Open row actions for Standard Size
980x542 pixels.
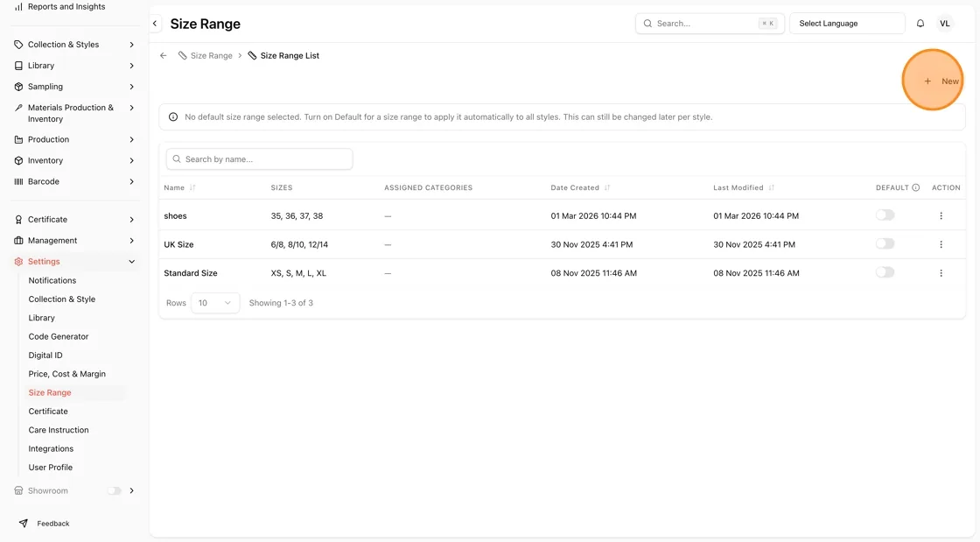click(941, 273)
